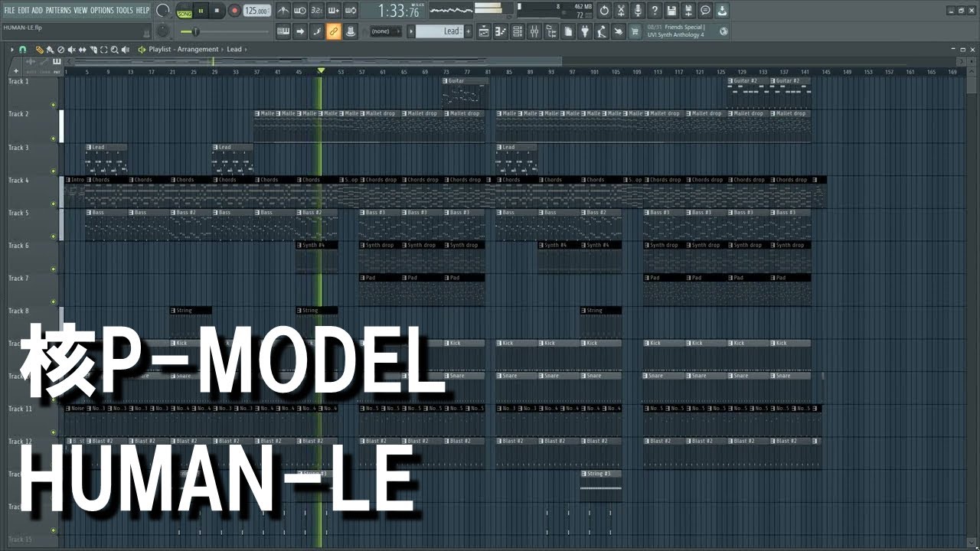Mute Track 4 via its green light
980x551 pixels.
tap(54, 204)
